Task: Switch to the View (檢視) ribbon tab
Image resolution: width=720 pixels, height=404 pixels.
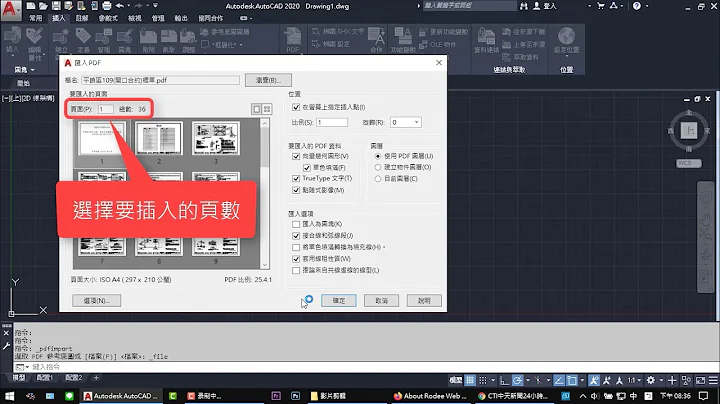Action: [135, 18]
